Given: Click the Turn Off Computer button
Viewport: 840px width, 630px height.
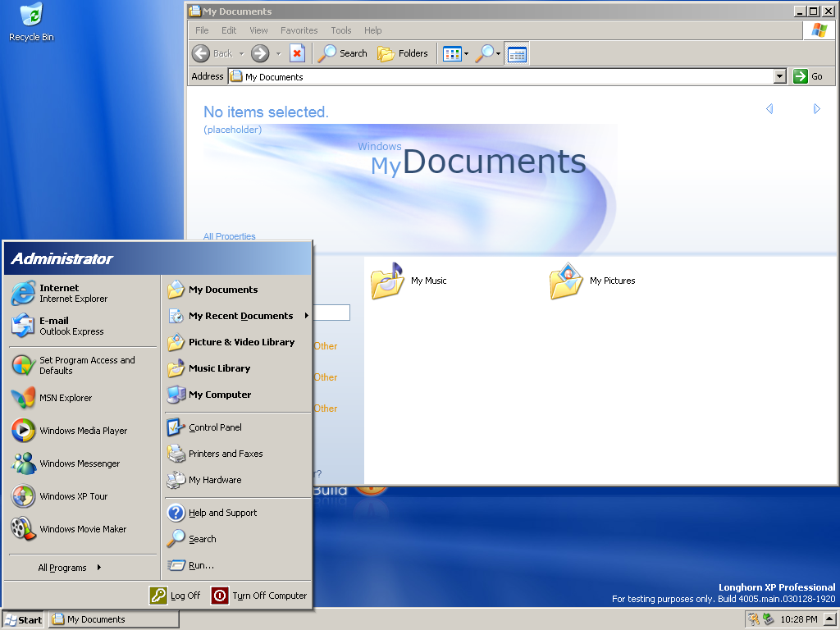Looking at the screenshot, I should pos(259,596).
